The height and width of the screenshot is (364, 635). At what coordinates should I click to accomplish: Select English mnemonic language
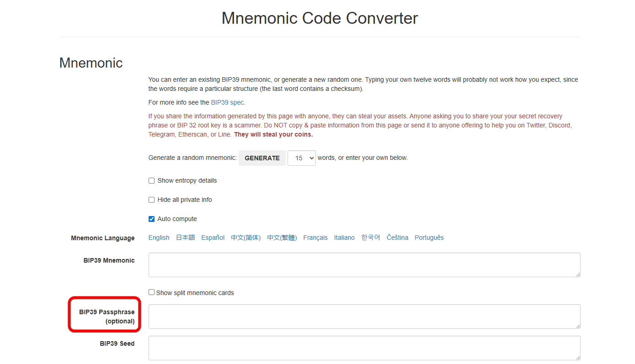159,237
